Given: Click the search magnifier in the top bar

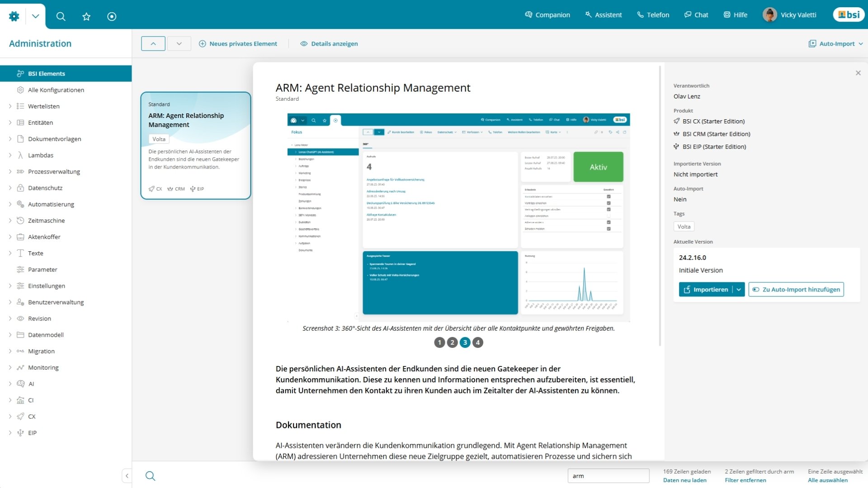Looking at the screenshot, I should (61, 16).
